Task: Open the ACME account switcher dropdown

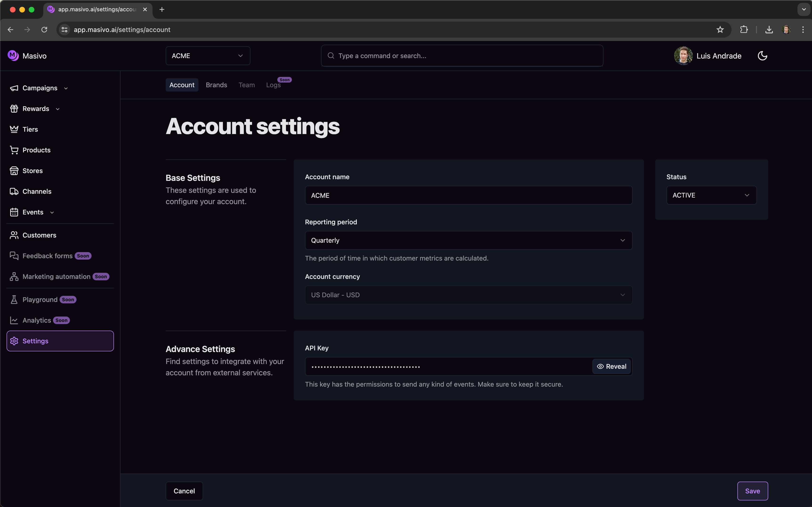Action: click(x=208, y=56)
